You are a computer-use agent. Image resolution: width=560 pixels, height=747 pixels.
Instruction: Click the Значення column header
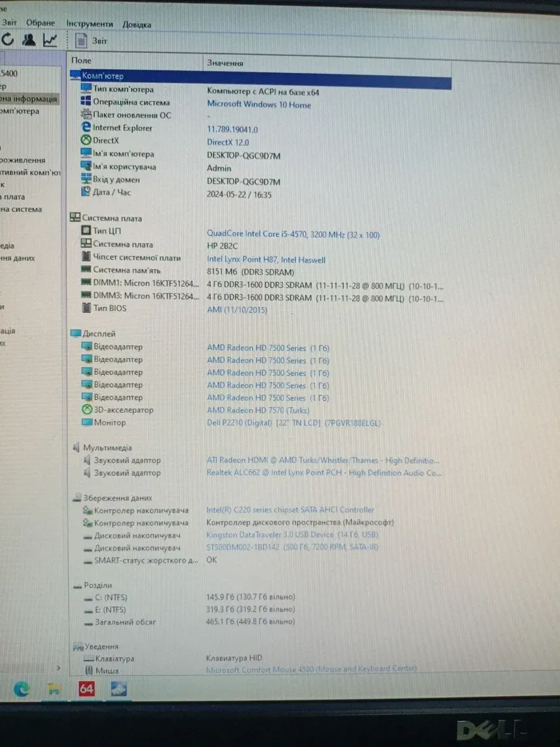[x=225, y=63]
